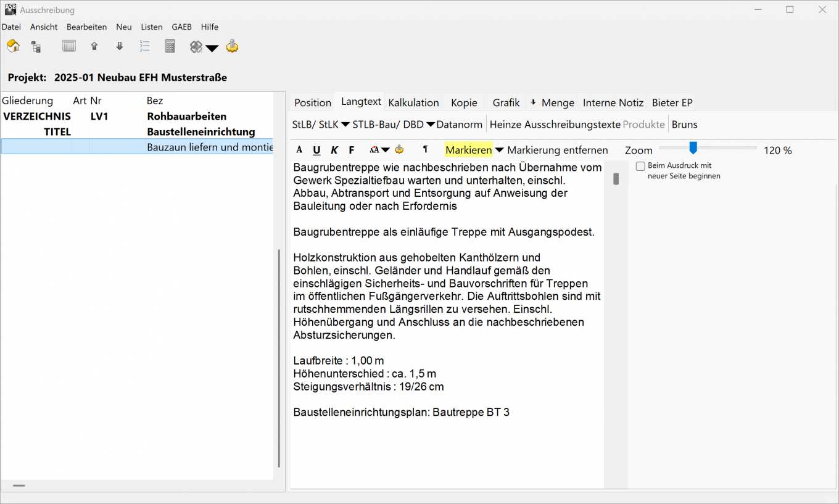Click the yellow stamp icon in main toolbar
The height and width of the screenshot is (504, 839).
(x=232, y=46)
